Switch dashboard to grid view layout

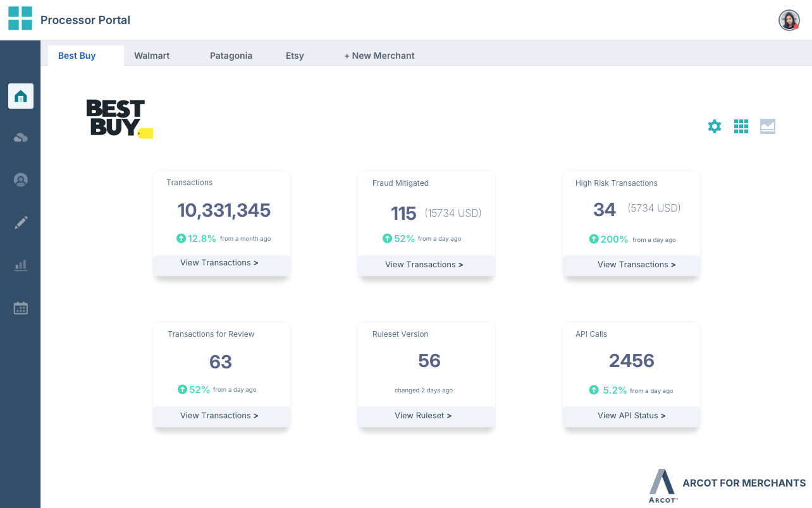pyautogui.click(x=741, y=126)
